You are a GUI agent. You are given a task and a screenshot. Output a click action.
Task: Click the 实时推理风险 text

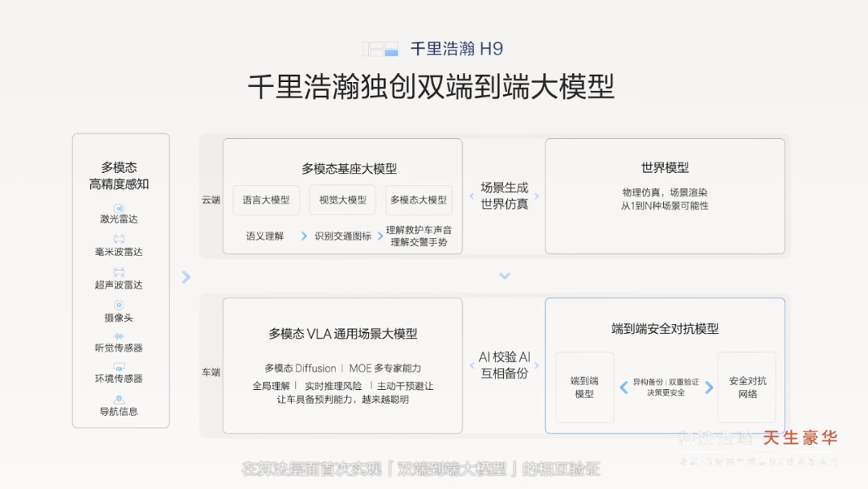[334, 386]
